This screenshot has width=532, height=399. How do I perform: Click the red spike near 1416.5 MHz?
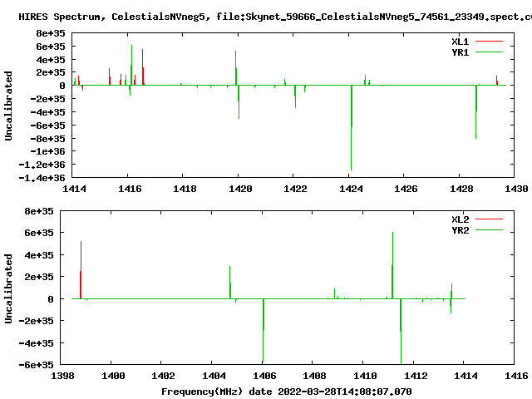143,67
